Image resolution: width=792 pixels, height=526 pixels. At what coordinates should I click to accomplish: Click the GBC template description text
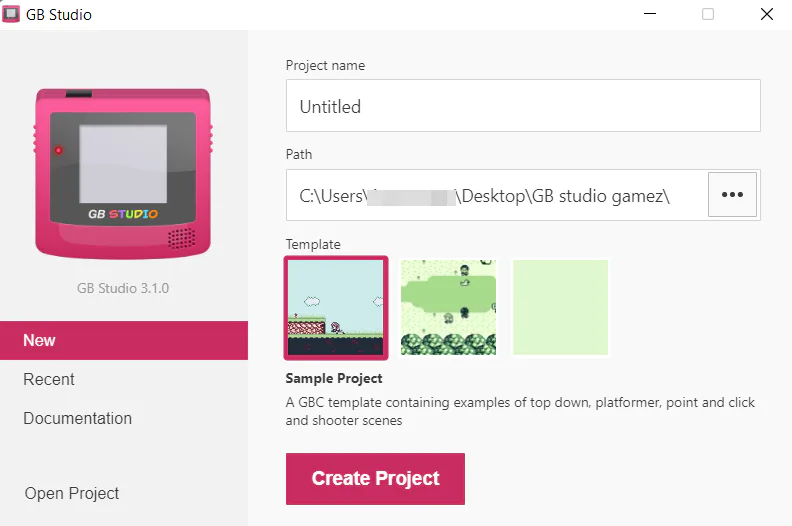(x=520, y=411)
